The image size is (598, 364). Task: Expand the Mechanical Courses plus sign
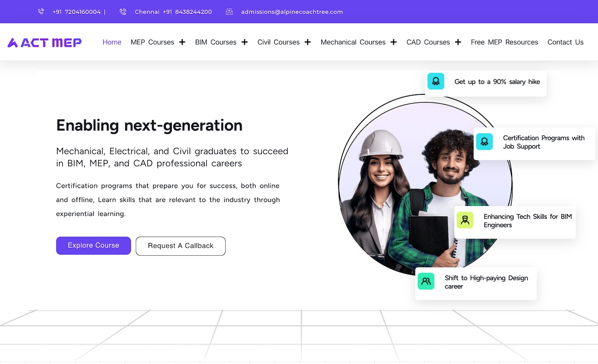click(x=393, y=42)
